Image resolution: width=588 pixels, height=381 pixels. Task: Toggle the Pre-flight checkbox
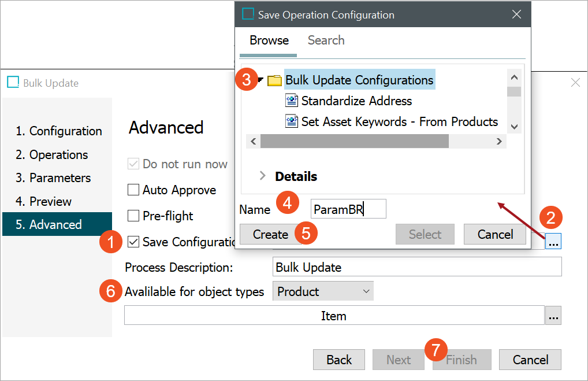[x=133, y=216]
